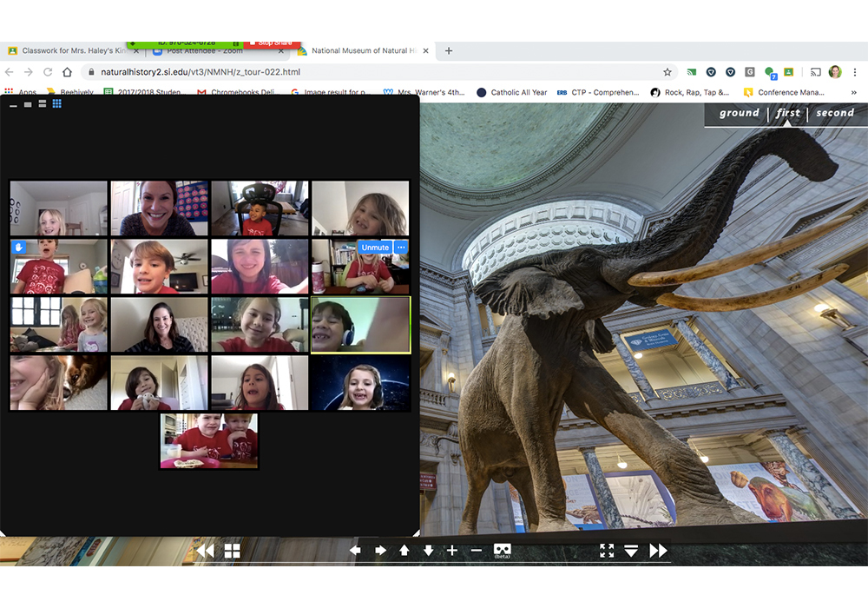Select the tile with space virtual background
868x608 pixels.
coord(360,383)
